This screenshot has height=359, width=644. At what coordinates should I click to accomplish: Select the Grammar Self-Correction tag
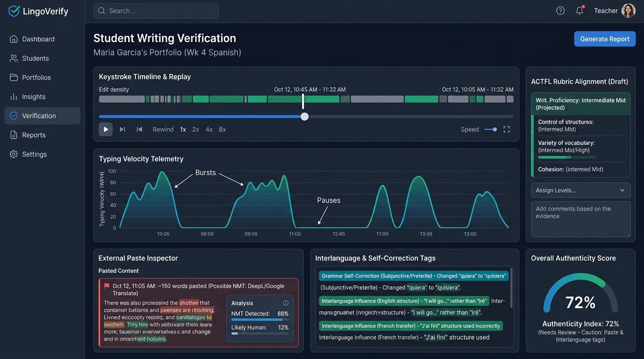[413, 276]
